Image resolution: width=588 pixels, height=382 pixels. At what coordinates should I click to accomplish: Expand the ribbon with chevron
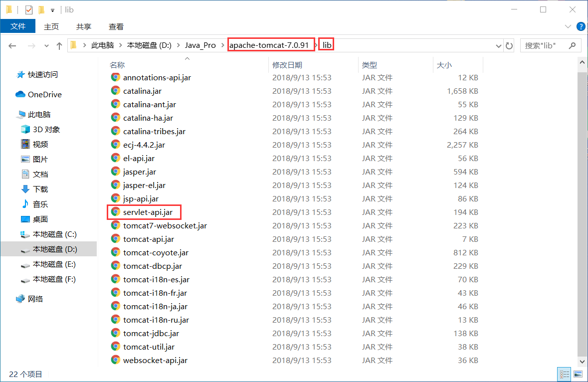[x=568, y=26]
